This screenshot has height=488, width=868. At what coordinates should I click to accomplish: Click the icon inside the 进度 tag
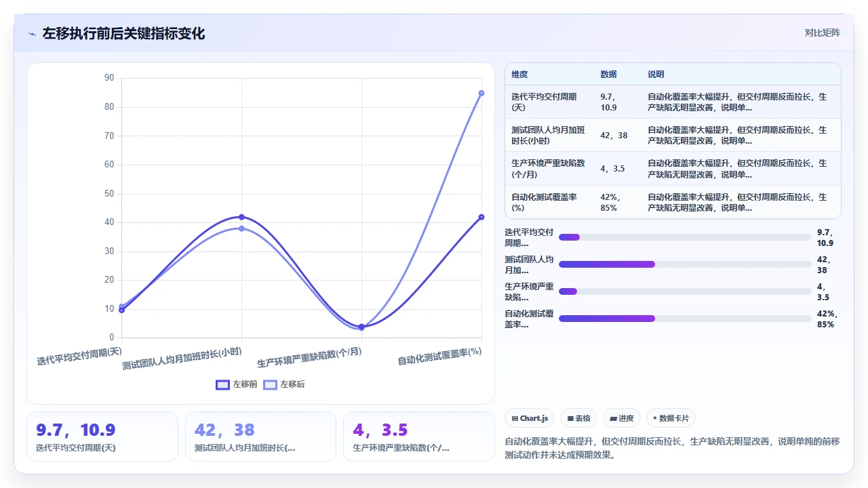coord(613,419)
